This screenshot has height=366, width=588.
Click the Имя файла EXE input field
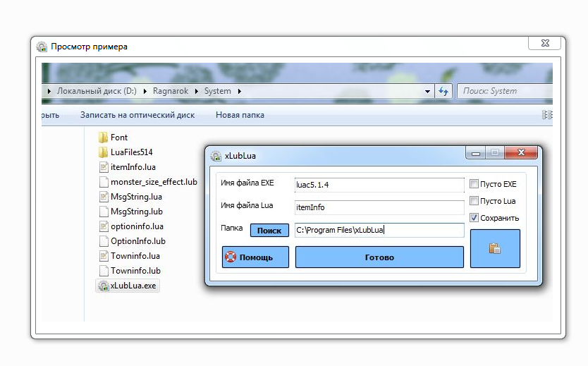(379, 185)
